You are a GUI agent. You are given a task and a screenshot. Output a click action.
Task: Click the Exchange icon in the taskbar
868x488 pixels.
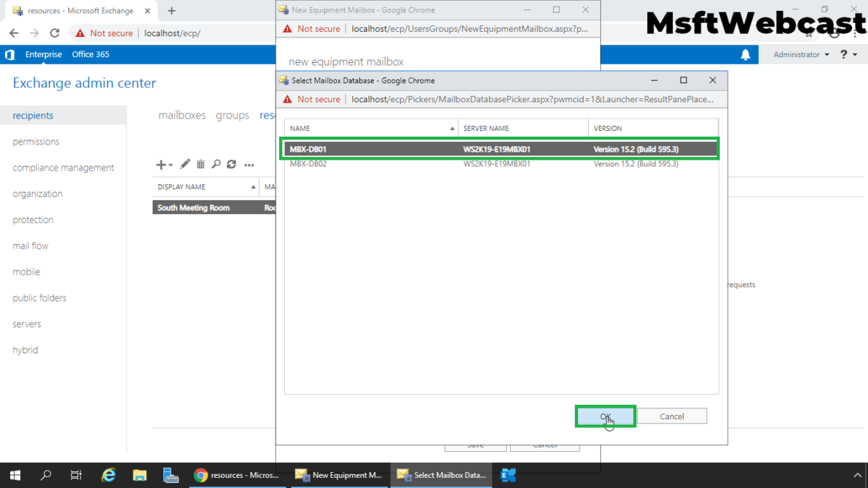coord(508,475)
